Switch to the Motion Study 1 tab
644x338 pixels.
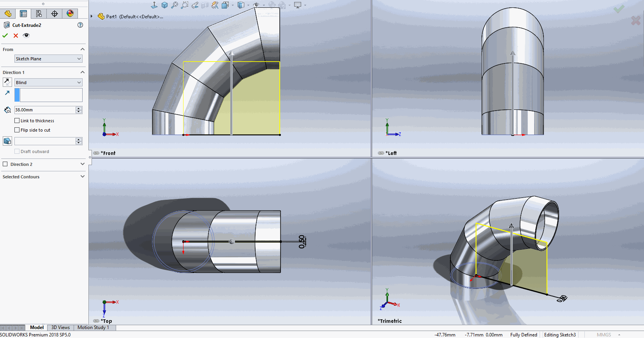(93, 327)
